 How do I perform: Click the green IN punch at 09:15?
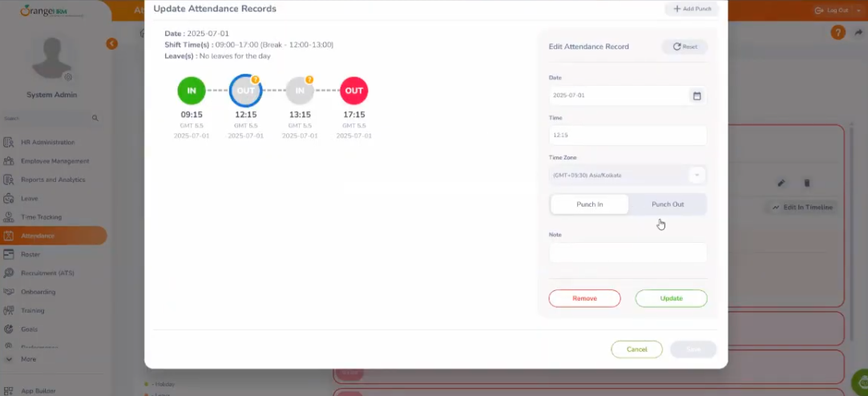(x=192, y=91)
